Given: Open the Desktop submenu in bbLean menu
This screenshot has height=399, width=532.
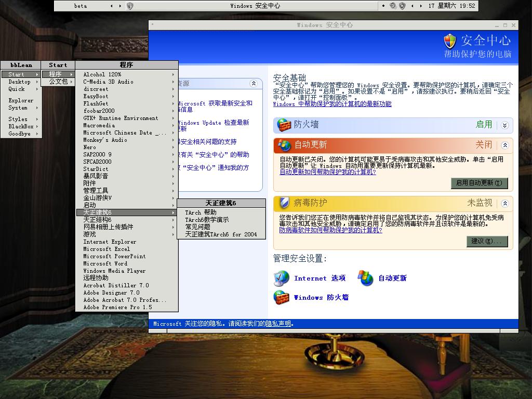Looking at the screenshot, I should pyautogui.click(x=21, y=82).
